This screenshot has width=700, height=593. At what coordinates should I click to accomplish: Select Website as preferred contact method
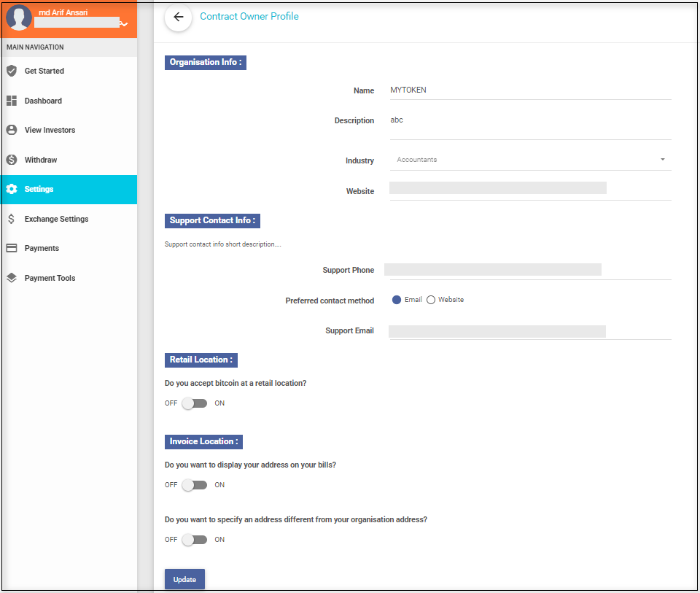click(431, 300)
